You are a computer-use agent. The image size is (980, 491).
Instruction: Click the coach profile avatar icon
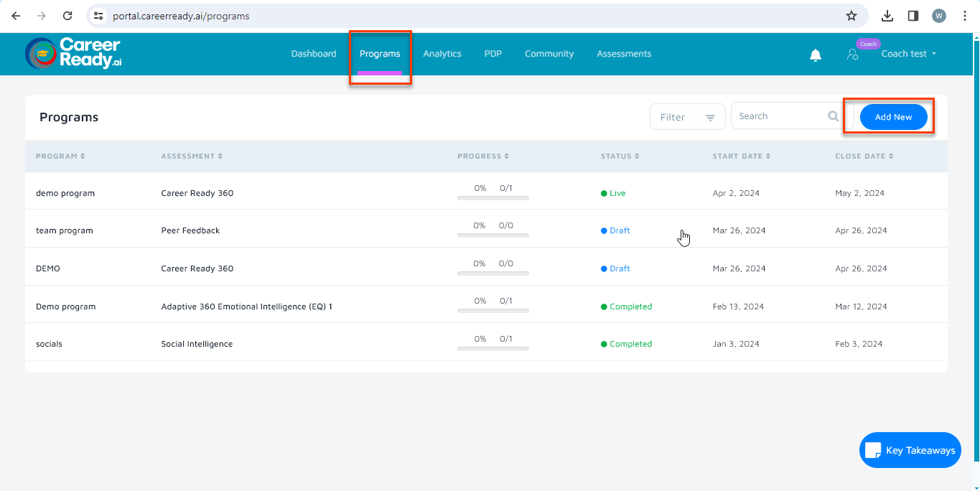pyautogui.click(x=852, y=55)
